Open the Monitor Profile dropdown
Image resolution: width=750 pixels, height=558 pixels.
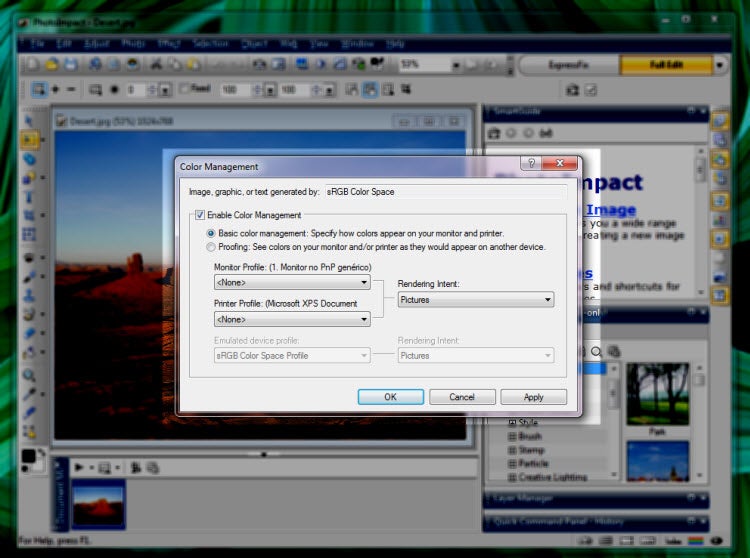[292, 283]
